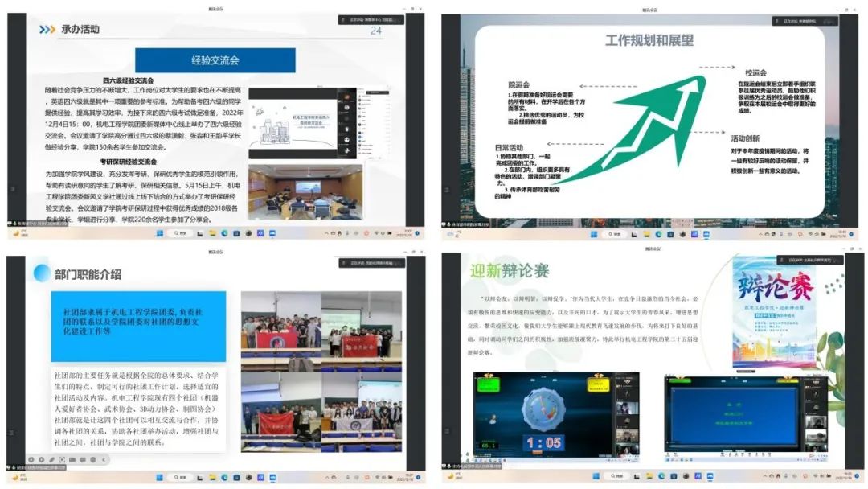
Task: Open Microsoft Edge from top-left window's taskbar
Action: [224, 233]
